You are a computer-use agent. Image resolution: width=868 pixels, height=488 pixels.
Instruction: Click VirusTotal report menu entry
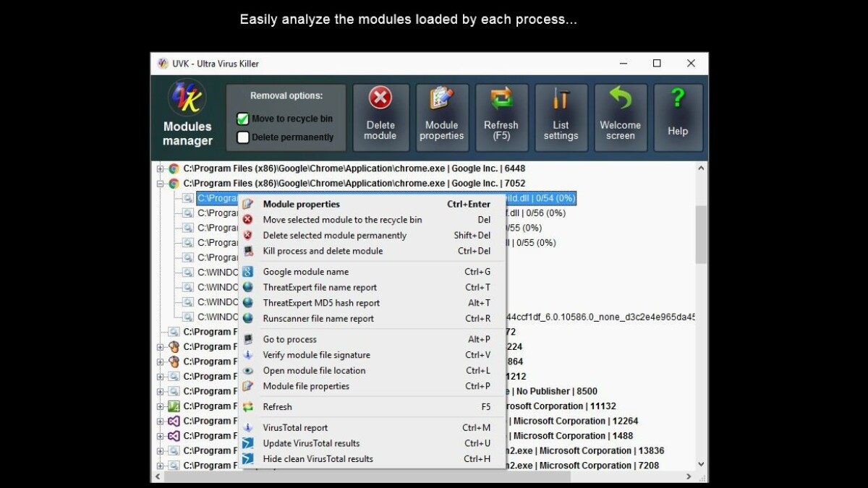tap(295, 428)
